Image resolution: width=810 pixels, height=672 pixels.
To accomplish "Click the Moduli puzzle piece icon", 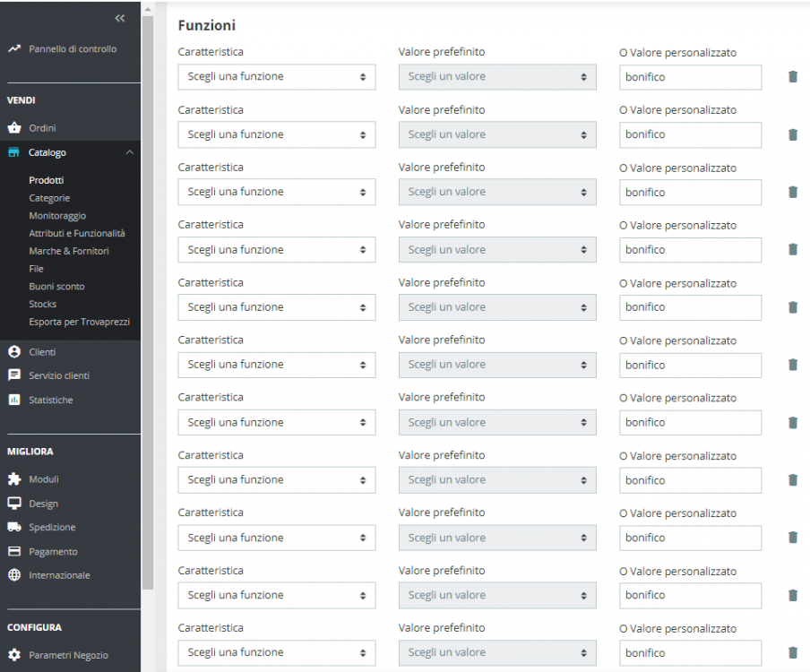I will [x=14, y=479].
